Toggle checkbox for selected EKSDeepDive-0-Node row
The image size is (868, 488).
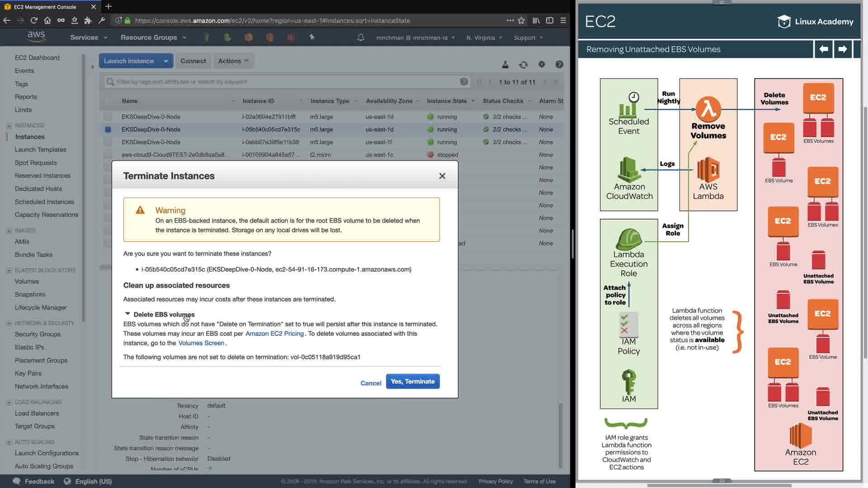point(108,130)
